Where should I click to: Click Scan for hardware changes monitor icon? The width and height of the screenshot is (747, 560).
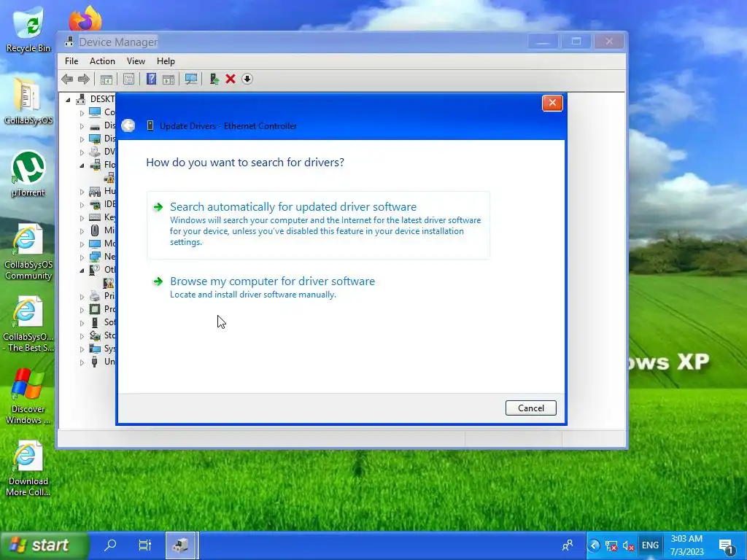(191, 79)
